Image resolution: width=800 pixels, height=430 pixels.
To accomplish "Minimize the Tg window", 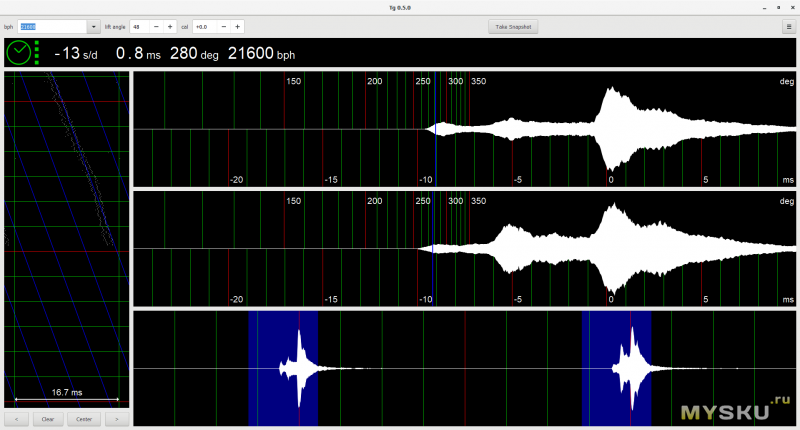I will click(x=764, y=8).
